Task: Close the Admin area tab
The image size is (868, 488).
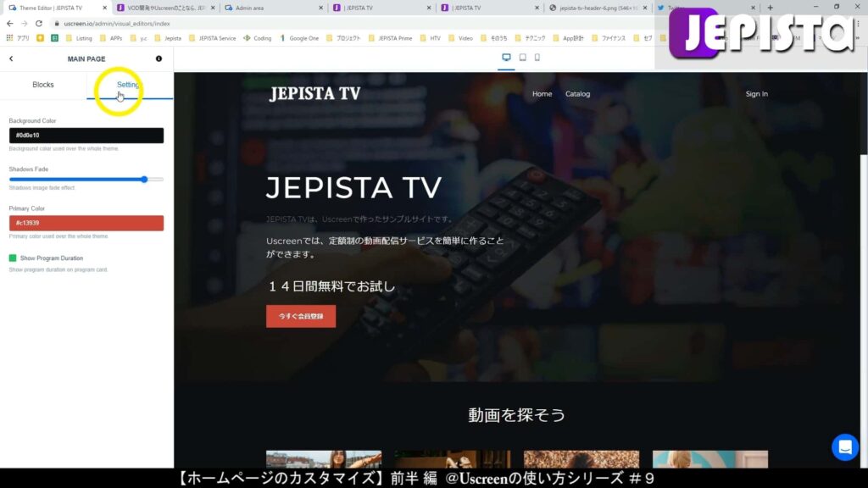Action: click(x=320, y=8)
